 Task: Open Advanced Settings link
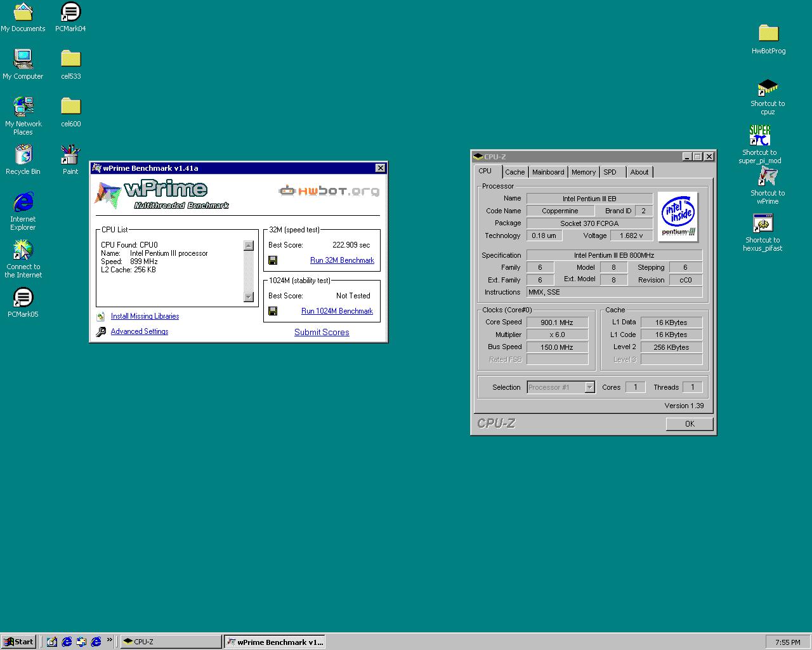click(x=140, y=331)
